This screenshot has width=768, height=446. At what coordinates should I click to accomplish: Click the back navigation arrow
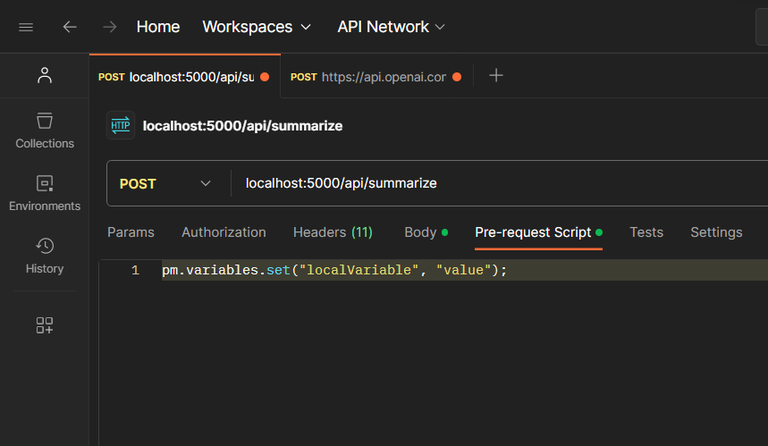(69, 27)
